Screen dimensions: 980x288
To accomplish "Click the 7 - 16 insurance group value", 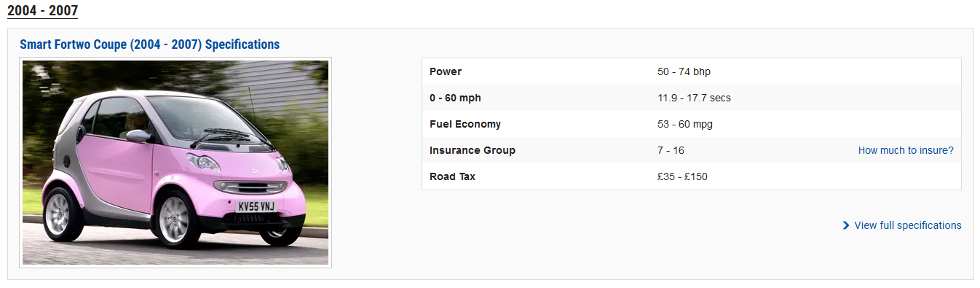I will coord(671,150).
